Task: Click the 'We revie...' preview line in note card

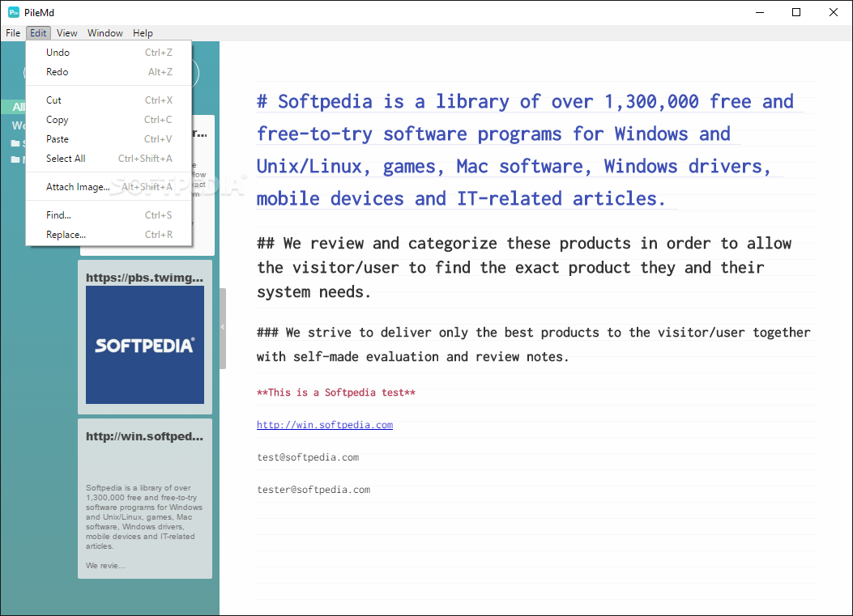Action: pos(105,566)
